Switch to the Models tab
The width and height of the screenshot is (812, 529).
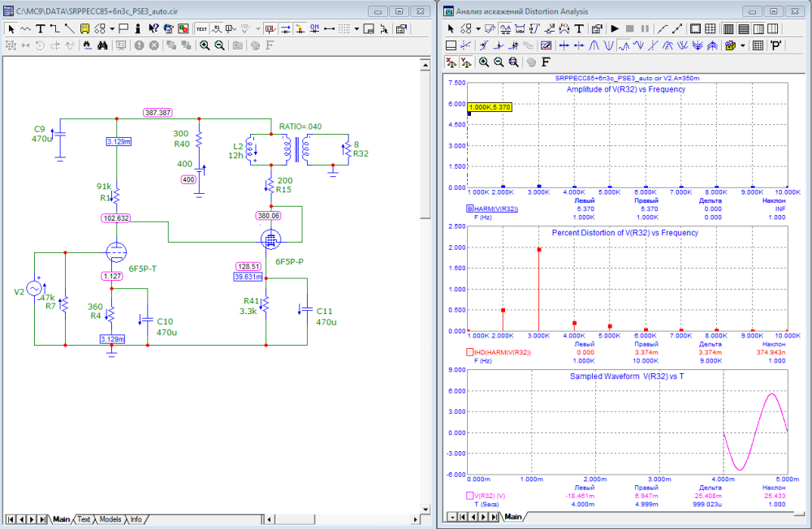[110, 519]
